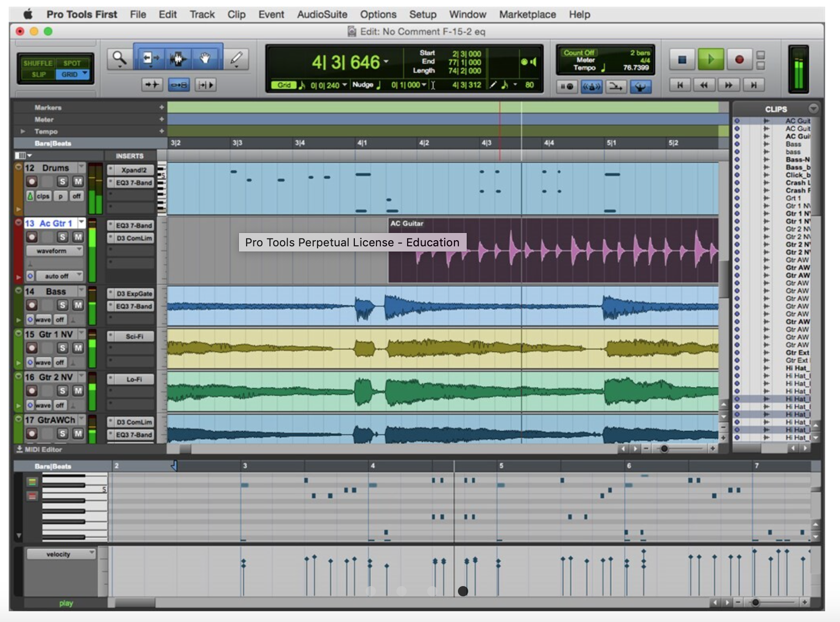Click the AC Guitar clip in timeline
This screenshot has height=622, width=840.
click(x=553, y=250)
